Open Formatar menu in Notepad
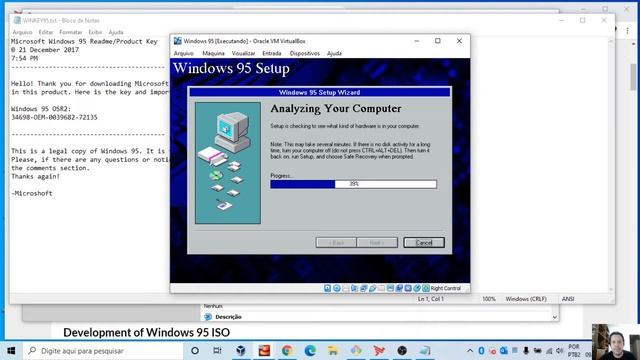 [x=71, y=32]
